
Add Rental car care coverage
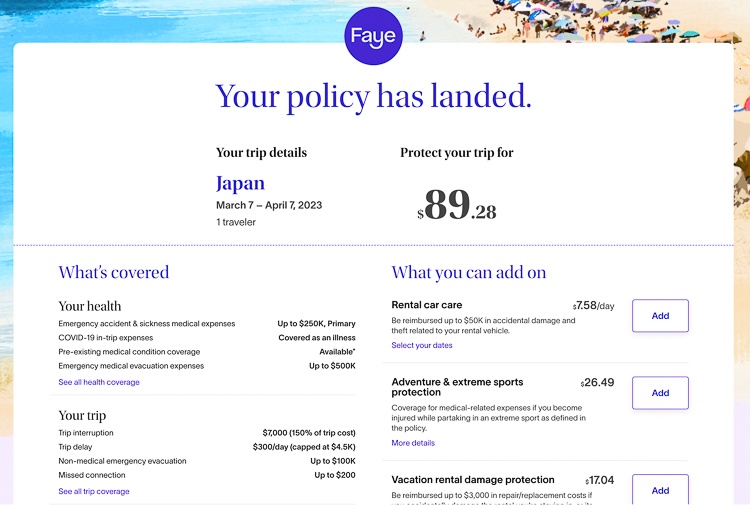660,316
